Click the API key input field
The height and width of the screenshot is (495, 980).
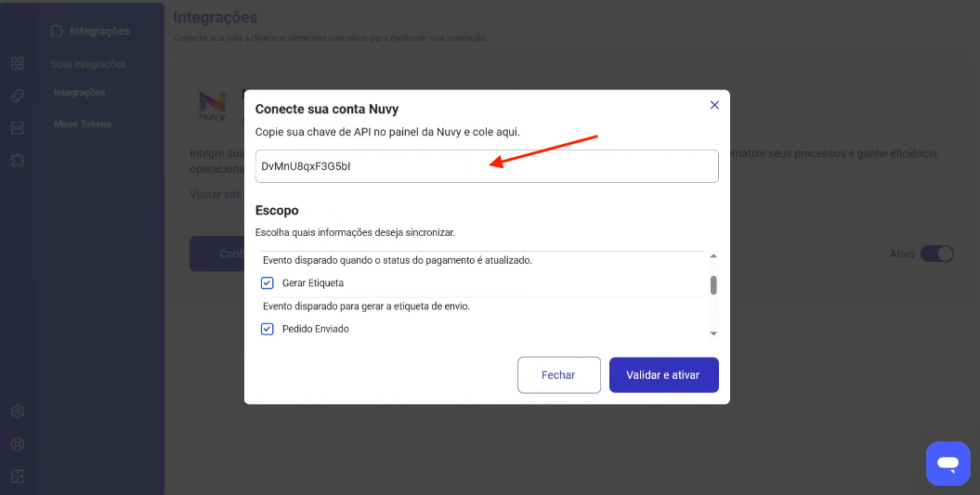(x=486, y=166)
